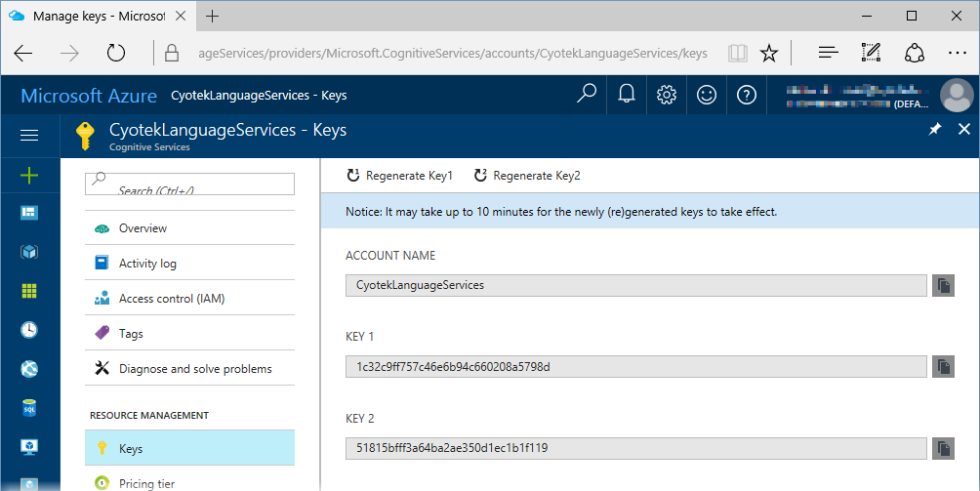Click CyotekLanguageServices - Keys breadcrumb
Viewport: 980px width, 491px height.
259,95
